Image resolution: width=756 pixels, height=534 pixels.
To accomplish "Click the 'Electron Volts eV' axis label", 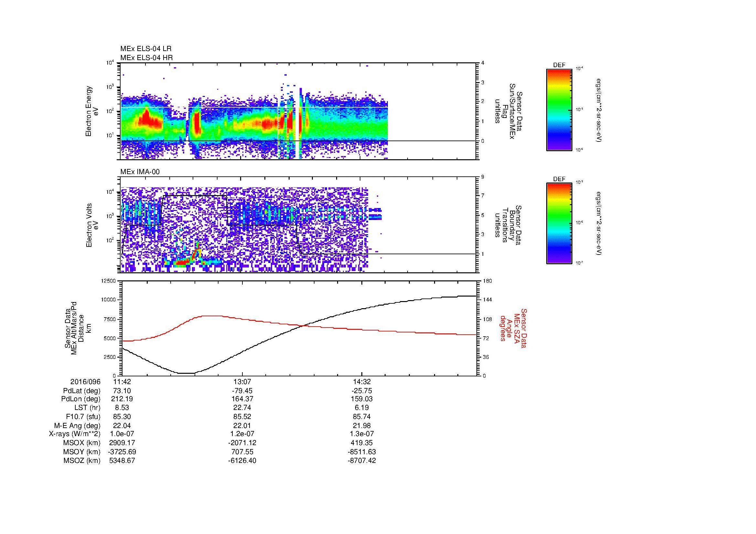I will tap(92, 225).
